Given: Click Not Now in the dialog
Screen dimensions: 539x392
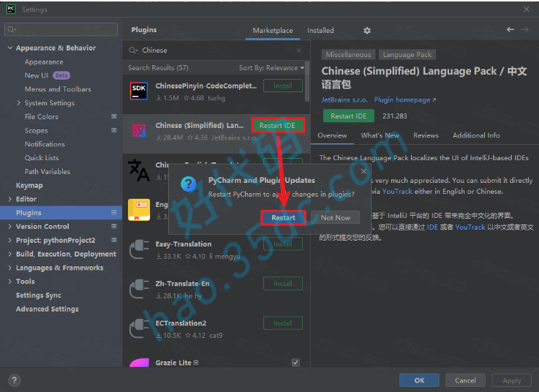Looking at the screenshot, I should tap(336, 218).
